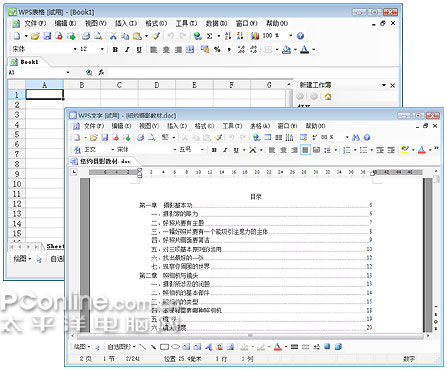
Task: Click the cut scissors icon in spreadsheet toolbar
Action: pos(113,36)
